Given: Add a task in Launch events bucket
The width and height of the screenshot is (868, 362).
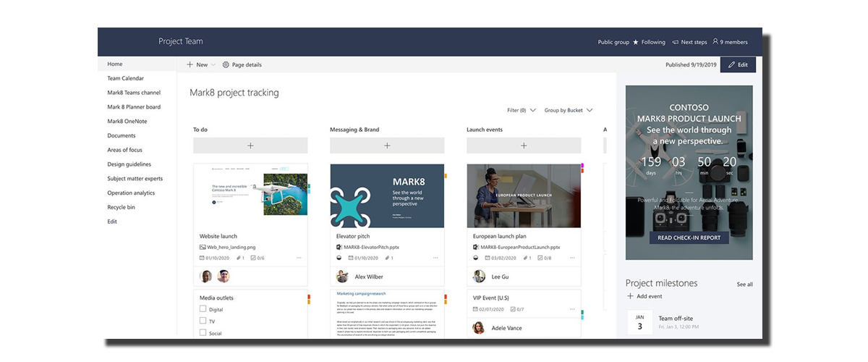Looking at the screenshot, I should coord(524,146).
